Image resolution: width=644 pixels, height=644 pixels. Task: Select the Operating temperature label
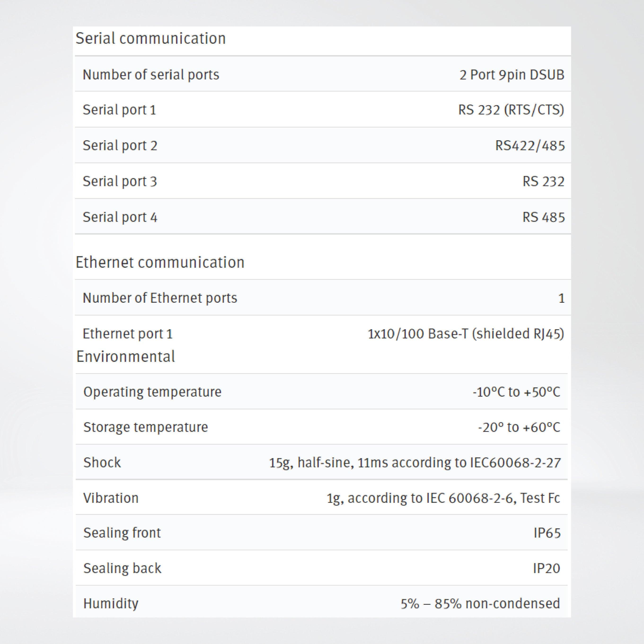[152, 392]
